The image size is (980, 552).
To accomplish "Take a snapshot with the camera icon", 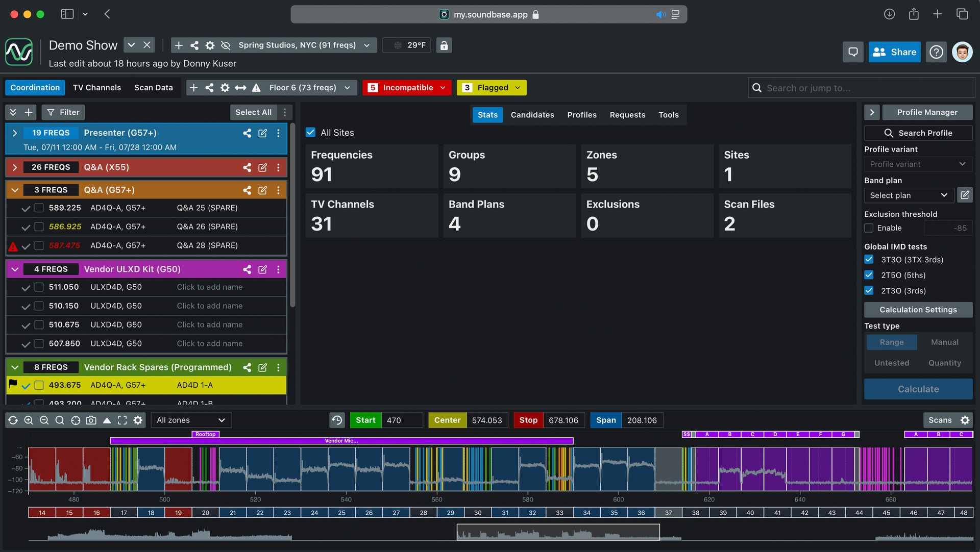I will (x=91, y=420).
